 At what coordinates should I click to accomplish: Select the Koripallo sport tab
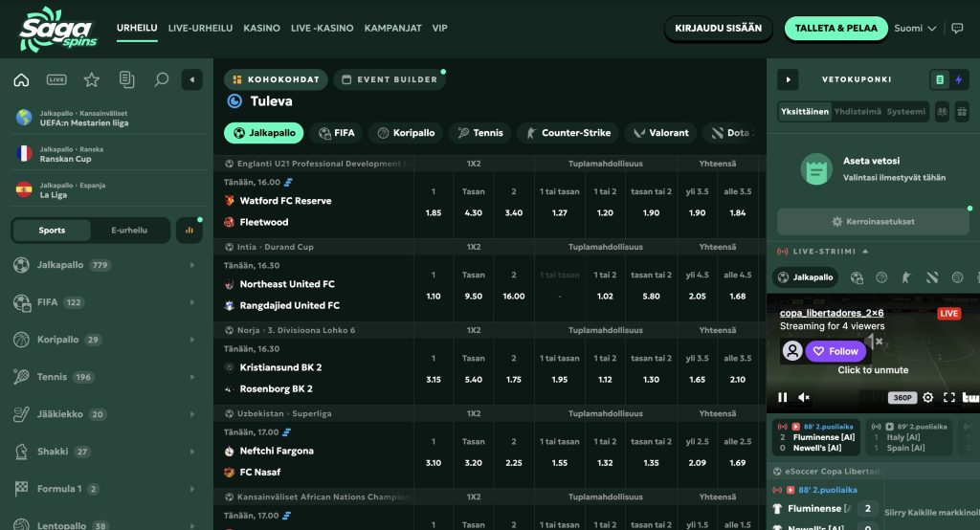[x=406, y=132]
